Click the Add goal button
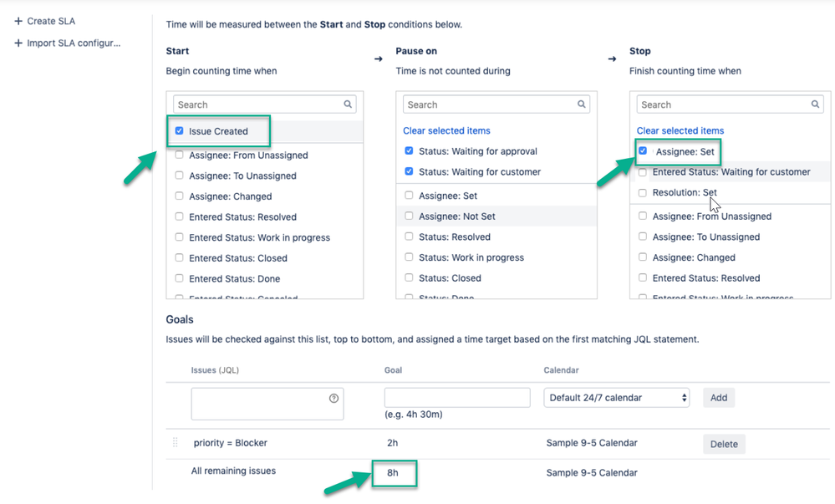The width and height of the screenshot is (835, 504). (x=718, y=398)
